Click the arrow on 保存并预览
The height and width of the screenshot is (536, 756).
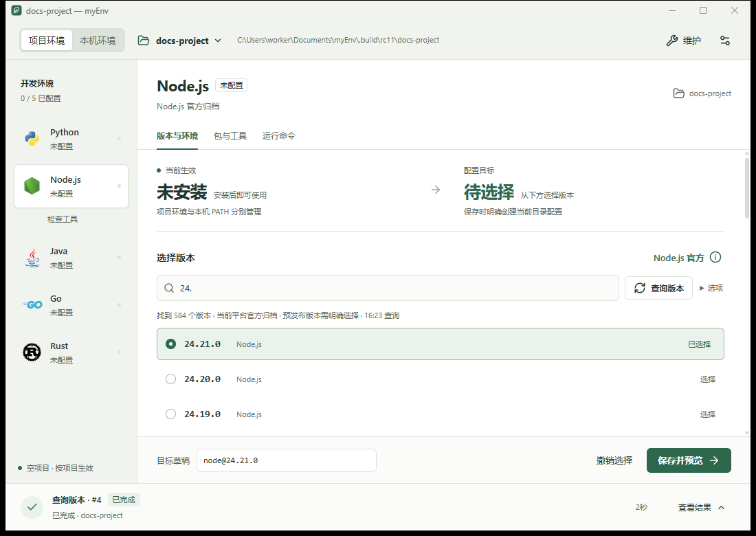(715, 461)
